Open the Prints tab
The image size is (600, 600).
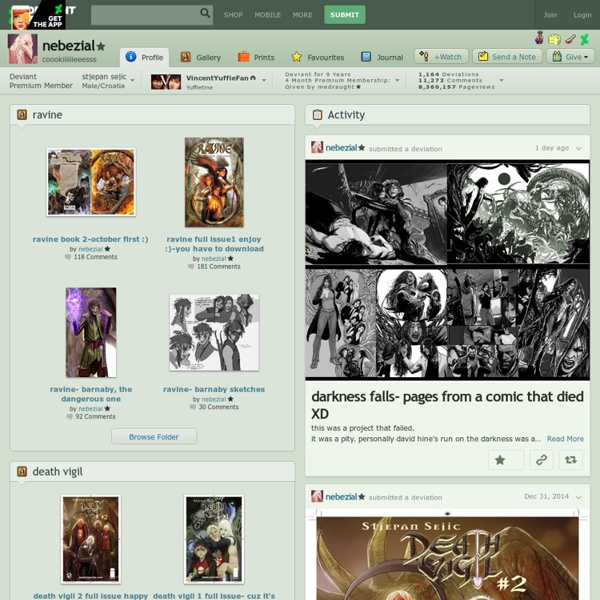point(256,57)
